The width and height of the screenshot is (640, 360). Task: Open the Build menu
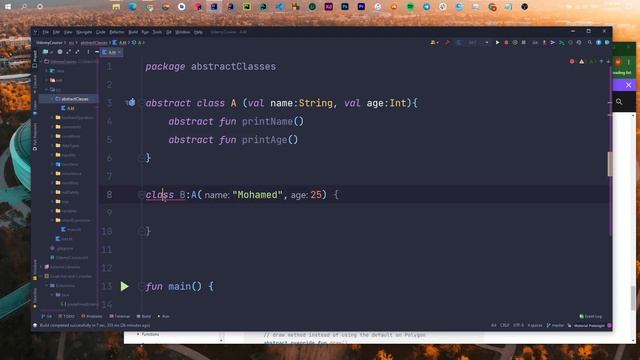pos(133,32)
